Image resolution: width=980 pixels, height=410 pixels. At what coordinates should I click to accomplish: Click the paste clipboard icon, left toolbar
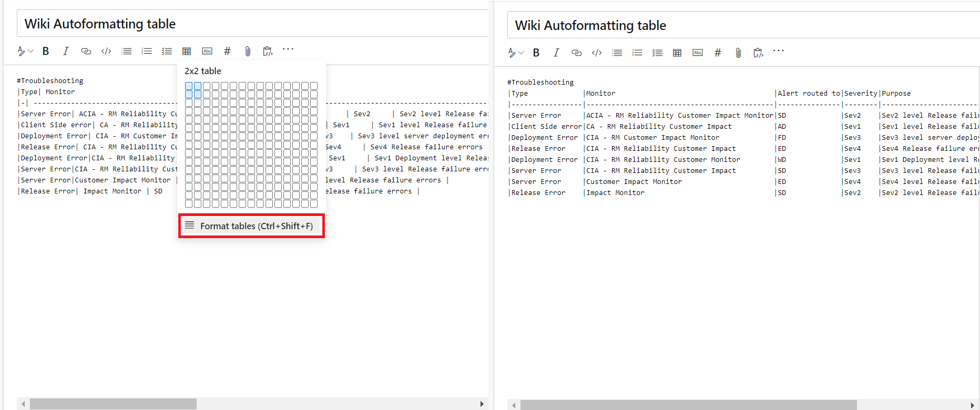click(268, 51)
